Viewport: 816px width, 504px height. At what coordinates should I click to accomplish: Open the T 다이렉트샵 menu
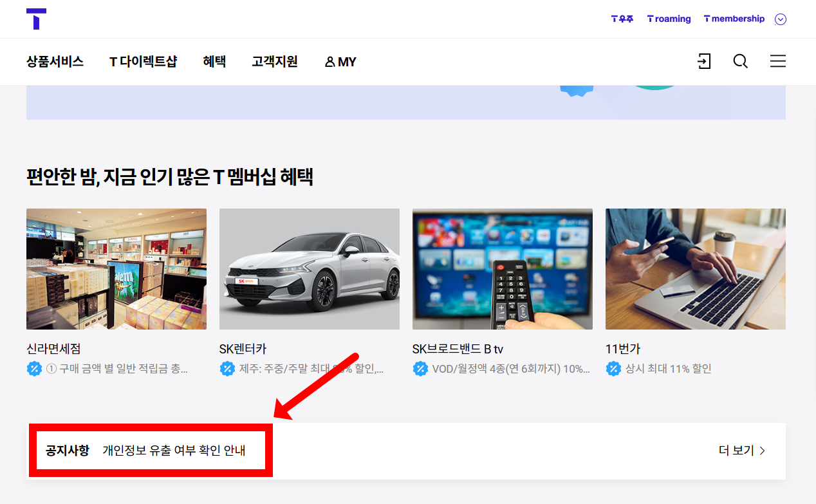pyautogui.click(x=143, y=62)
